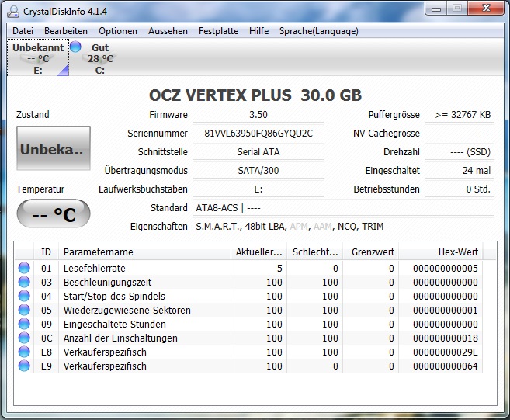Click the Firmware value 3.50 field
Image resolution: width=510 pixels, height=420 pixels.
tap(258, 115)
